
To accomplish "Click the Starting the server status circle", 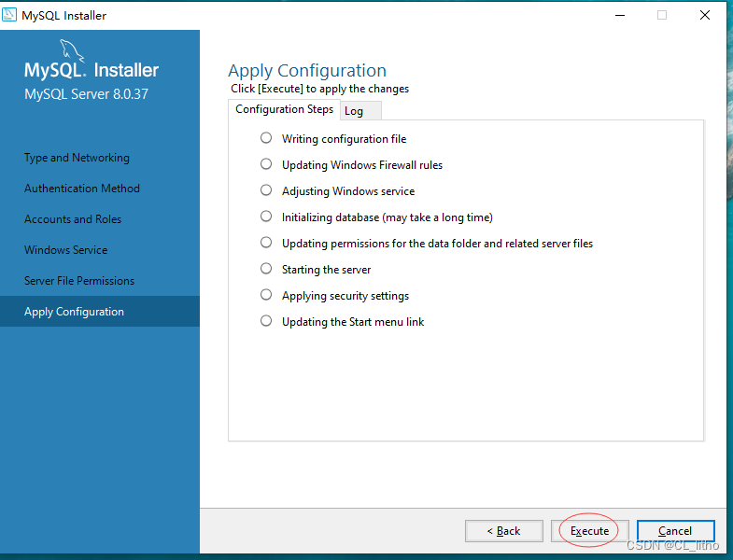I will tap(266, 269).
